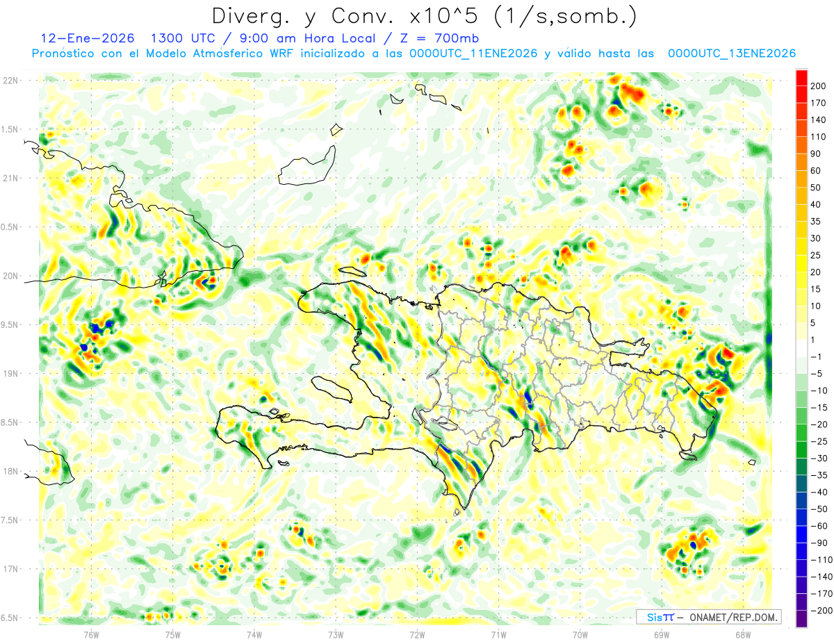Click the '68W' longitude label
Screen dimensions: 834x644
click(x=743, y=634)
